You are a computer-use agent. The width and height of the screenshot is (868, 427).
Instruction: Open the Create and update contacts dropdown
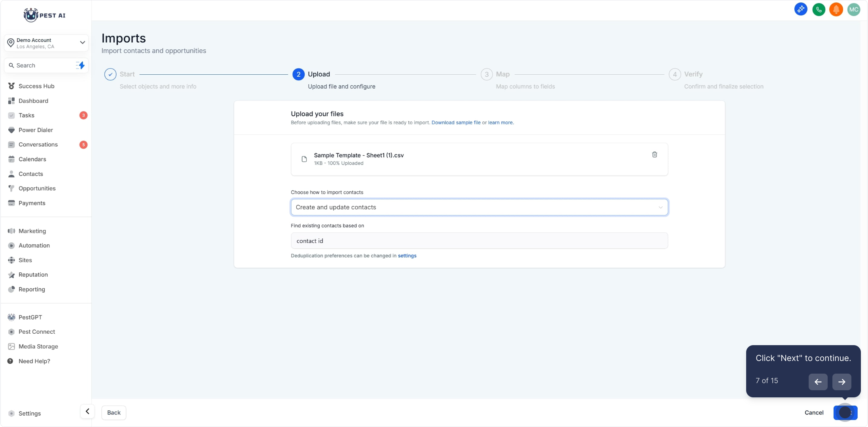click(479, 207)
